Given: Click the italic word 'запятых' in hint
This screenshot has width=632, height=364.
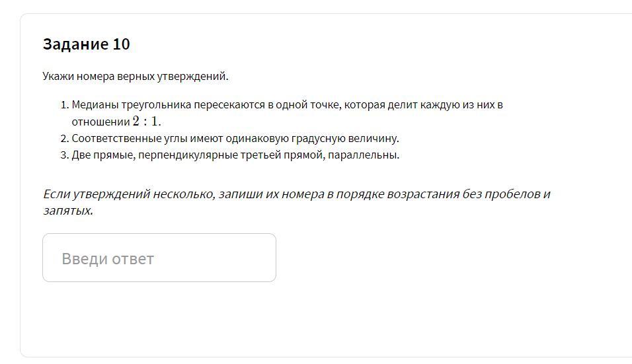Looking at the screenshot, I should pos(67,210).
